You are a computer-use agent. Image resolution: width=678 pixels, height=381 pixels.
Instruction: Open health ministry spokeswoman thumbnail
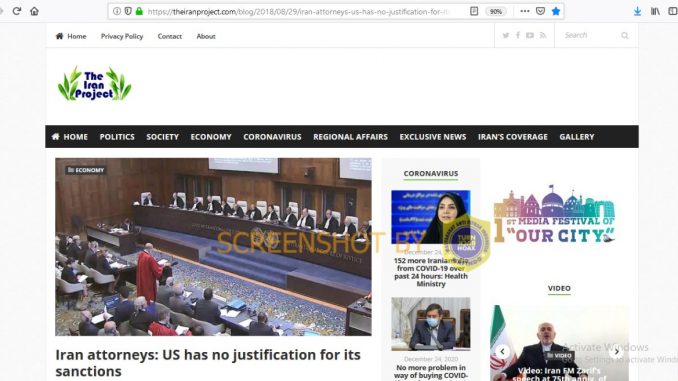coord(431,217)
